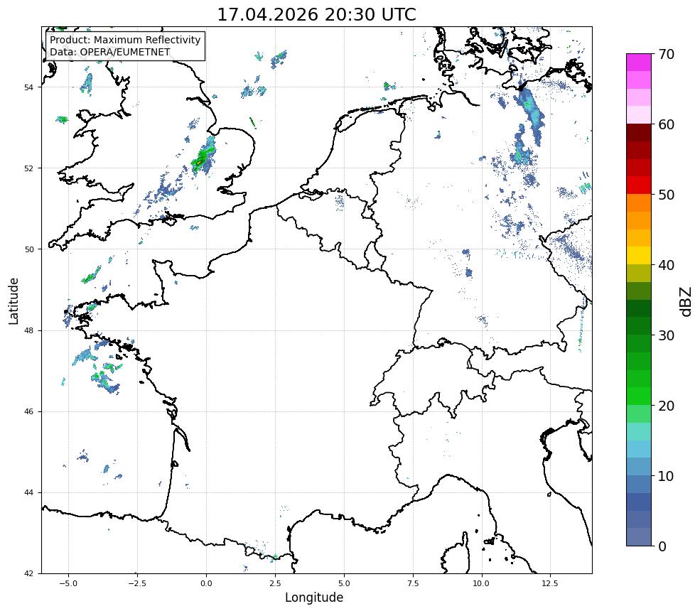The image size is (700, 611).
Task: Click the red 50 dBZ colorbar band
Action: click(639, 185)
